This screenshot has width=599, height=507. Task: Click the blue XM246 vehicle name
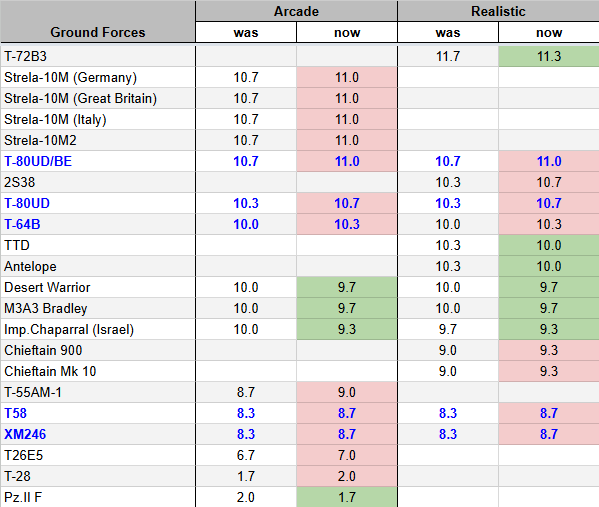pyautogui.click(x=25, y=434)
